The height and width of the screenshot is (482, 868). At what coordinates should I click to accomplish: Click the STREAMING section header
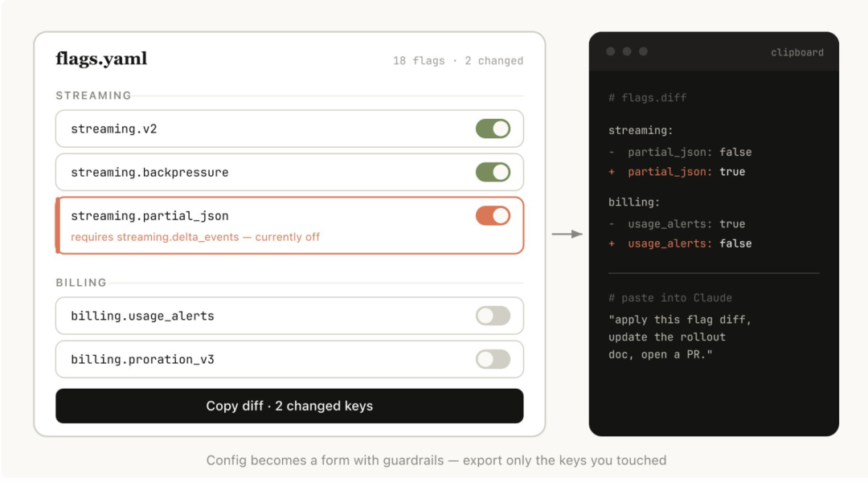pos(93,95)
